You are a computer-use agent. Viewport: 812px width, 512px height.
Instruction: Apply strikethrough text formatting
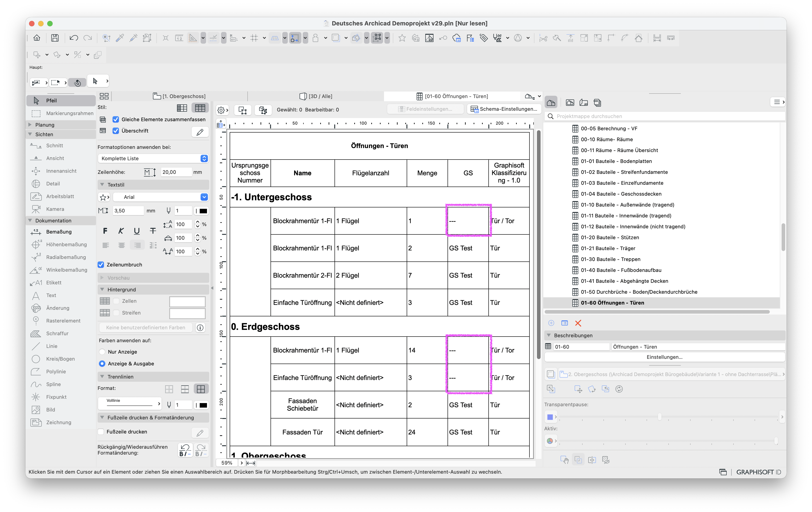click(x=153, y=231)
